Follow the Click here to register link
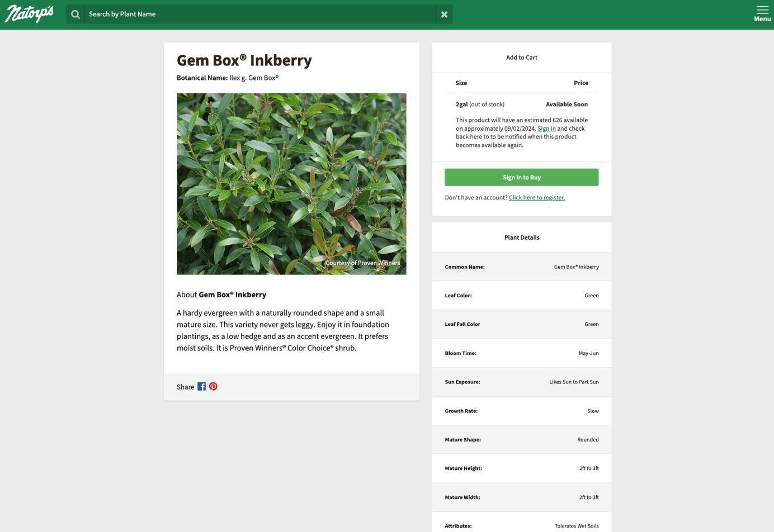Viewport: 774px width, 532px height. (537, 198)
